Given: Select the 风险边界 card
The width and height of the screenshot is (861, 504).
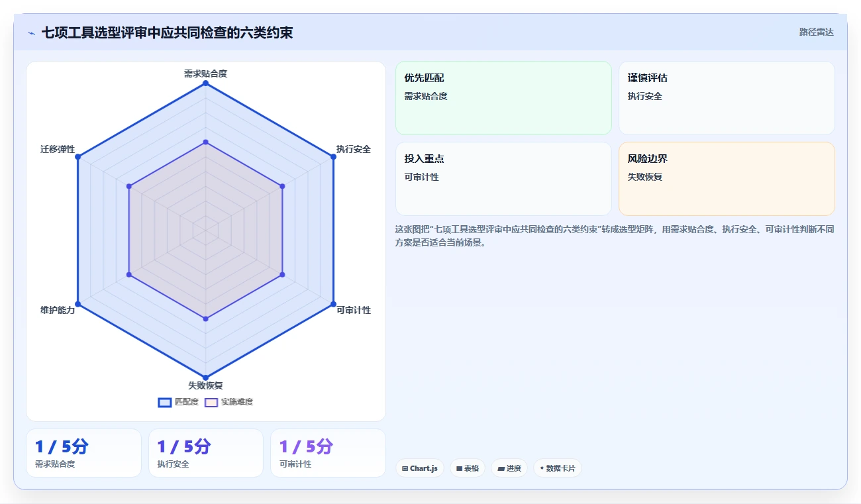Looking at the screenshot, I should (727, 179).
